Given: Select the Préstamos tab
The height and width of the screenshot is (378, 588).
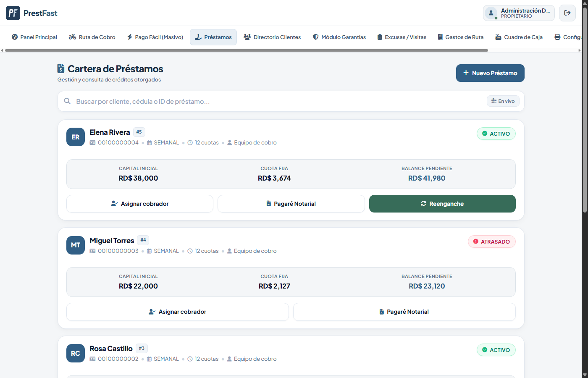Looking at the screenshot, I should coord(213,37).
